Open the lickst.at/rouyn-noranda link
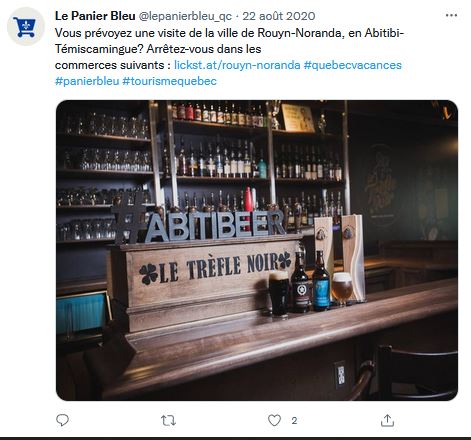Screen dimensions: 471x440 [x=237, y=65]
